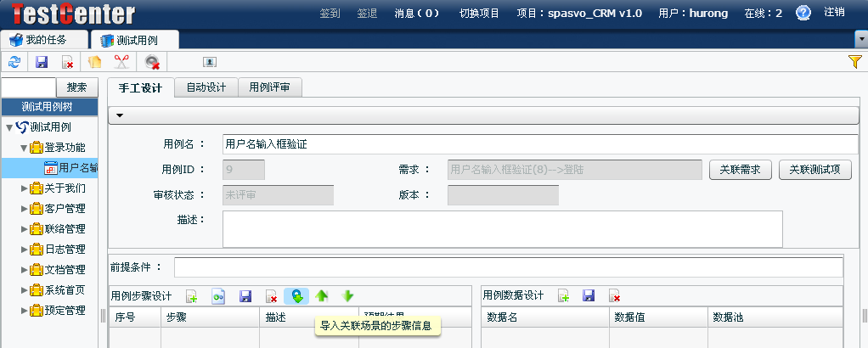Click the 关联需求 button
This screenshot has height=348, width=868.
click(x=740, y=170)
